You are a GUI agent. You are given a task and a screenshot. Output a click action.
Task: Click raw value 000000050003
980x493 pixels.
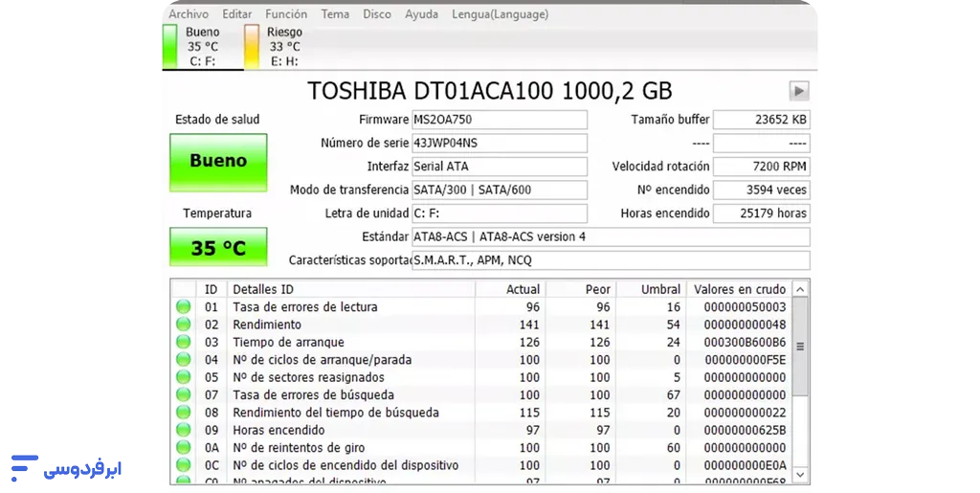[745, 306]
